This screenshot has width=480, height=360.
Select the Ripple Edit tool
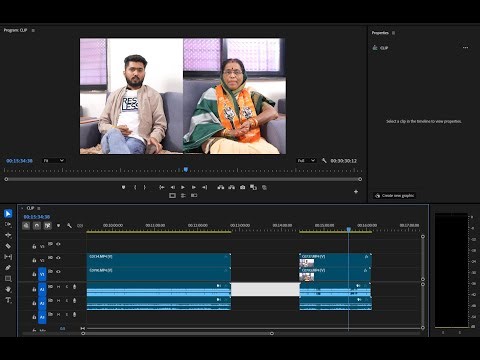(x=8, y=235)
